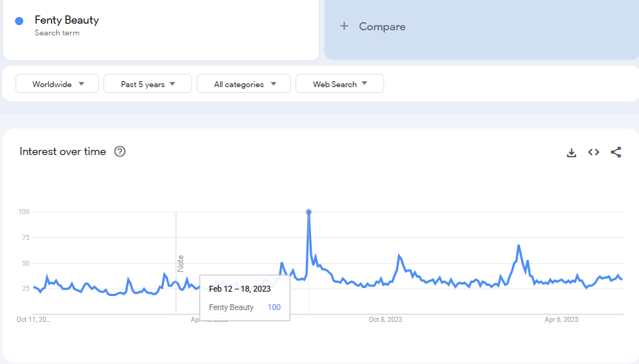The image size is (639, 364).
Task: Click the peak data point at 100
Action: pos(309,213)
